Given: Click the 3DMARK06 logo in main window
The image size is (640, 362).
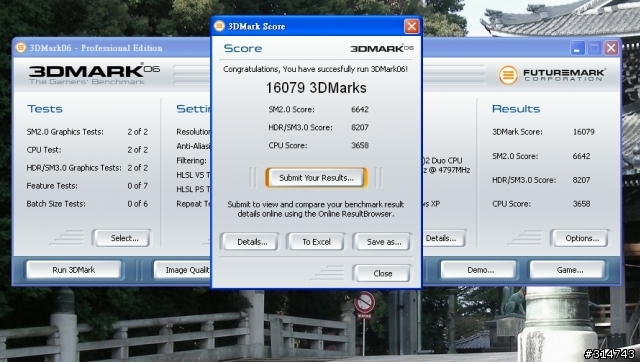Looking at the screenshot, I should (x=94, y=73).
